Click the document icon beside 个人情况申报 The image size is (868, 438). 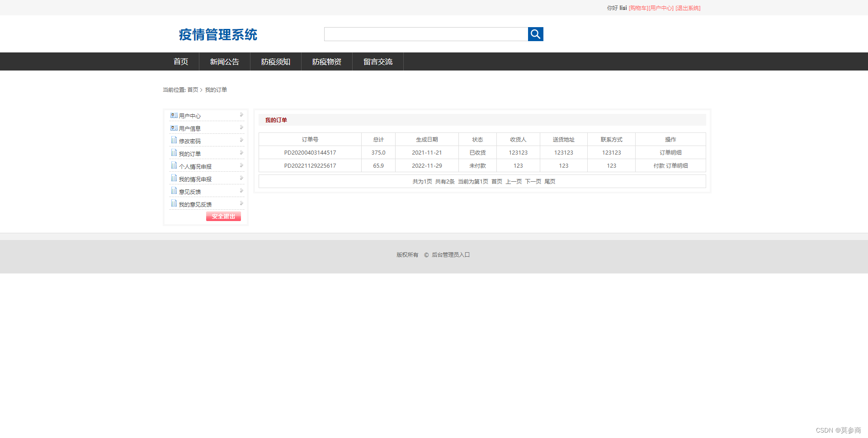[174, 165]
